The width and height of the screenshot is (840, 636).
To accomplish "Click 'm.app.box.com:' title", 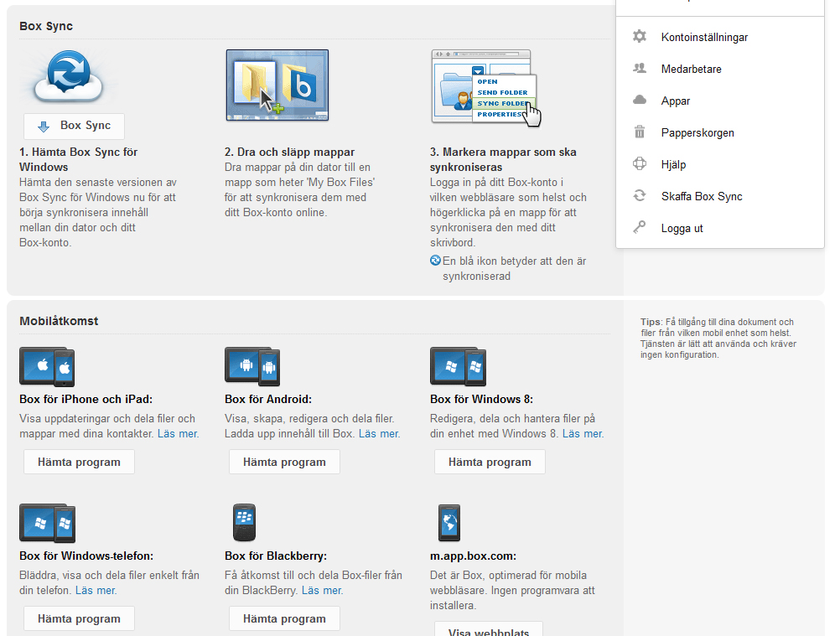I will (473, 556).
